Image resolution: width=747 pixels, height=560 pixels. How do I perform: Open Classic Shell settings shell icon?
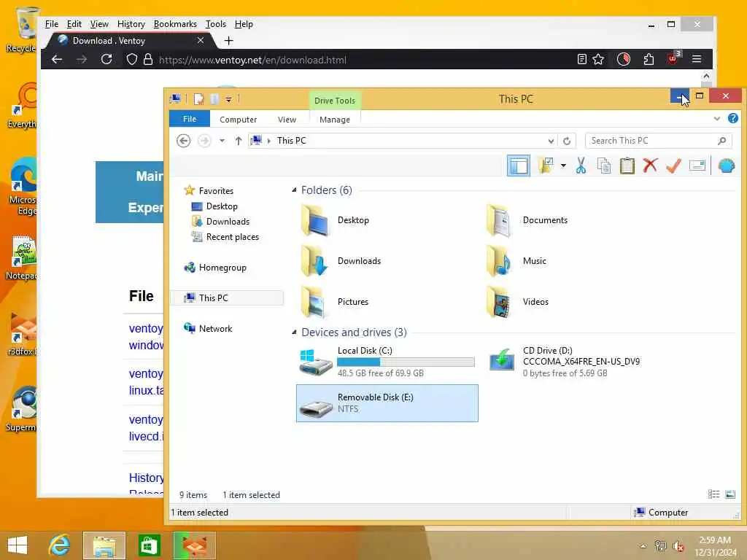pos(726,166)
